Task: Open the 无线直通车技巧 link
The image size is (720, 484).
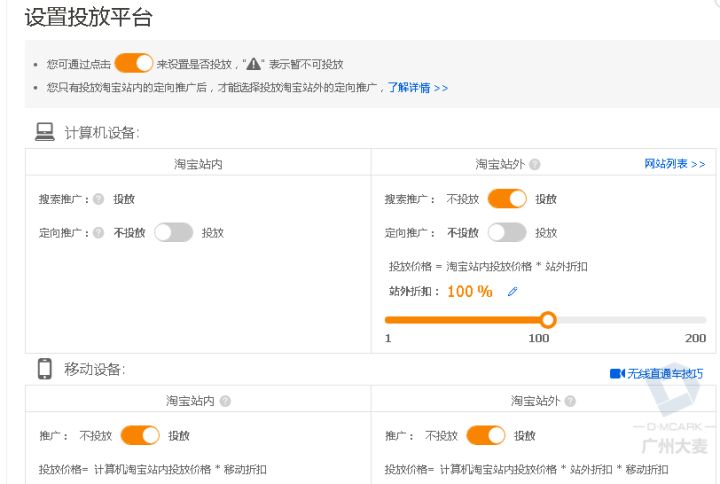Action: [665, 374]
